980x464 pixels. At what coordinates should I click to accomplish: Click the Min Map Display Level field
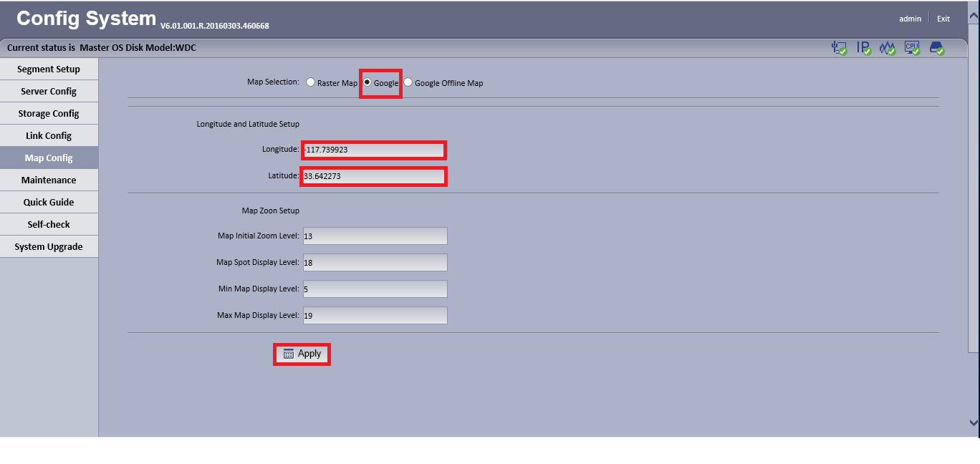[375, 289]
